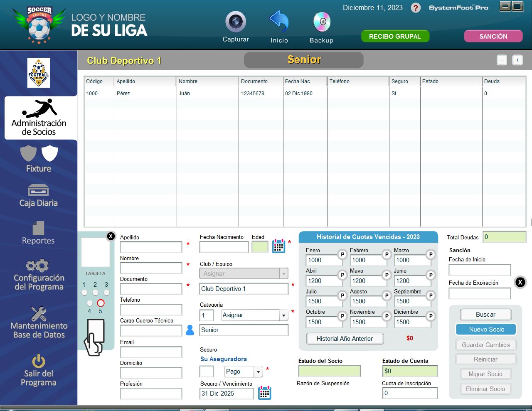The image size is (532, 411).
Task: Click the hand holding card icon
Action: (95, 337)
